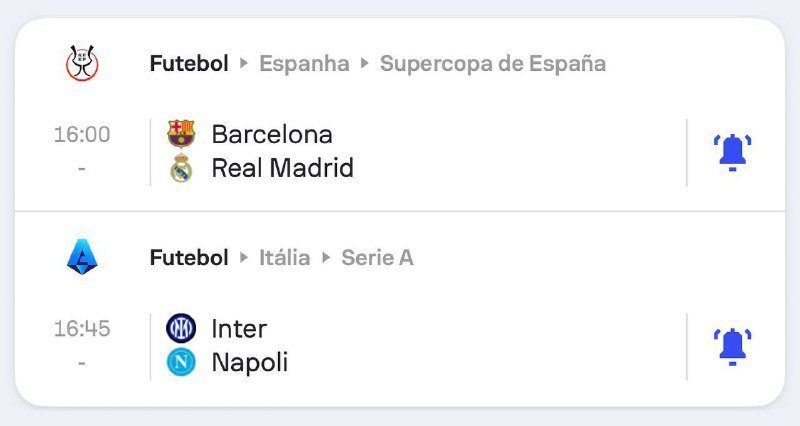Viewport: 800px width, 426px height.
Task: Click the Serie A league logo
Action: click(x=82, y=258)
